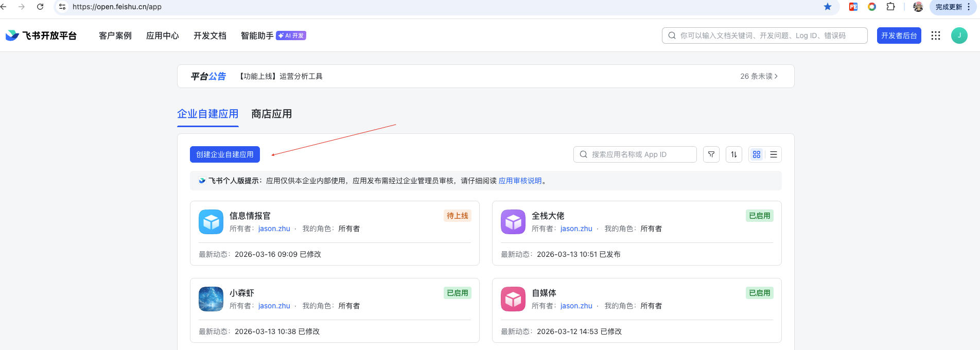Open 客户案例 in the top navigation
This screenshot has width=980, height=350.
[115, 36]
